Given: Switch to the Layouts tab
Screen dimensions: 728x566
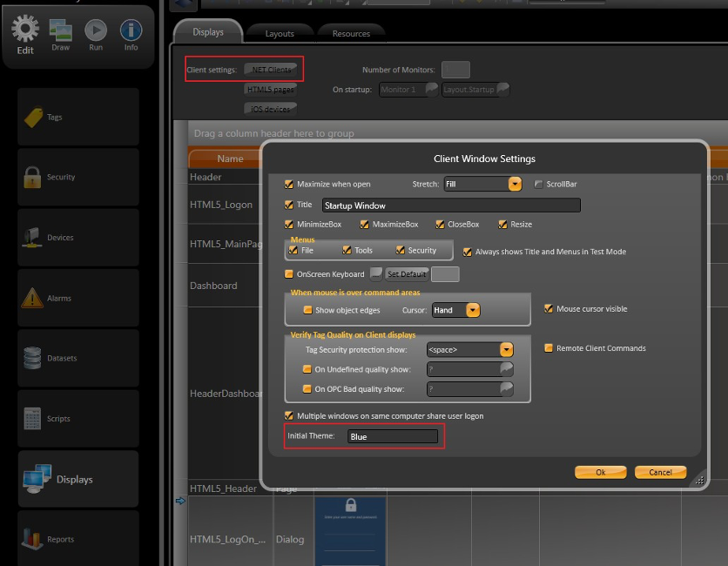Looking at the screenshot, I should [x=280, y=33].
